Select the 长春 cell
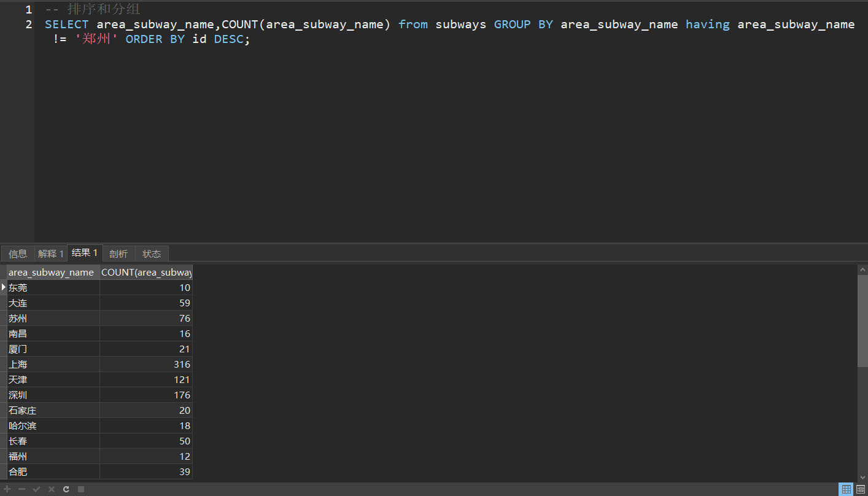This screenshot has width=868, height=496. pos(53,441)
